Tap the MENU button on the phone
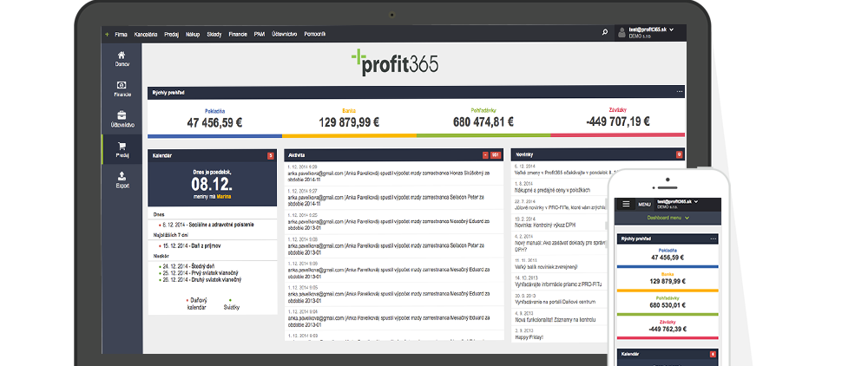Image resolution: width=868 pixels, height=366 pixels. coord(644,205)
